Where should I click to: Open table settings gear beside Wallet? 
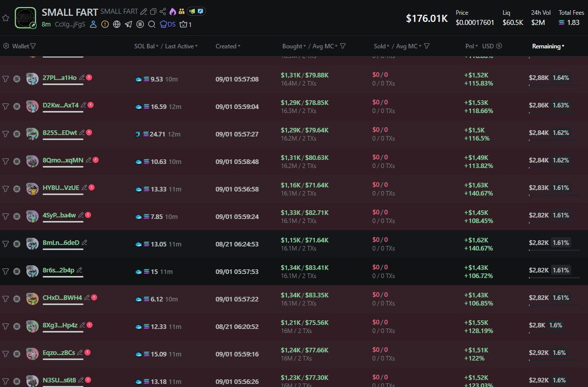[x=6, y=46]
